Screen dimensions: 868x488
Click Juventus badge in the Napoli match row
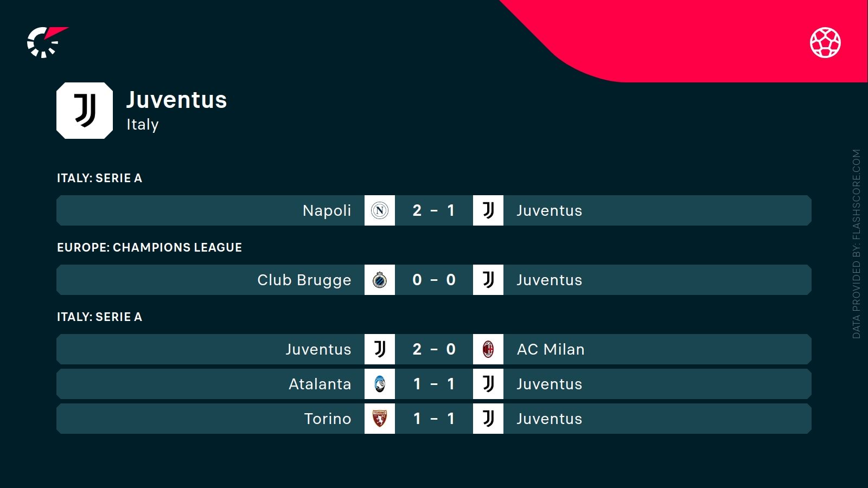click(488, 210)
